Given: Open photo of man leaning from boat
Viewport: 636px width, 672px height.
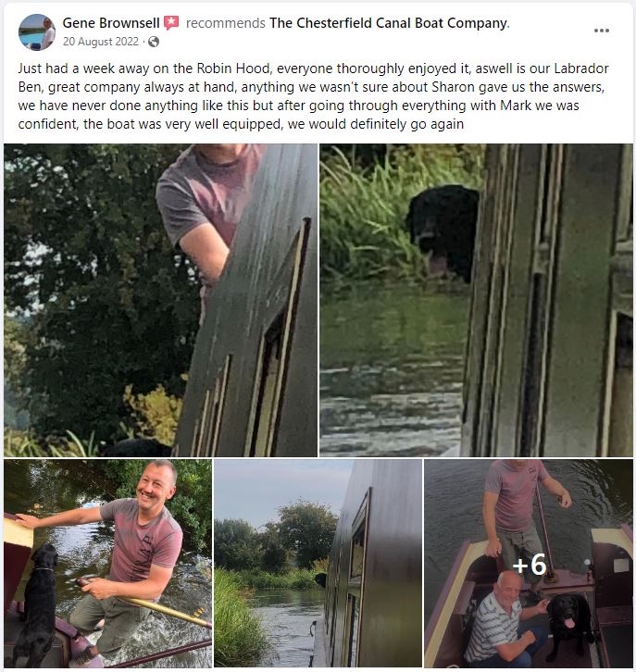Looking at the screenshot, I should tap(161, 300).
